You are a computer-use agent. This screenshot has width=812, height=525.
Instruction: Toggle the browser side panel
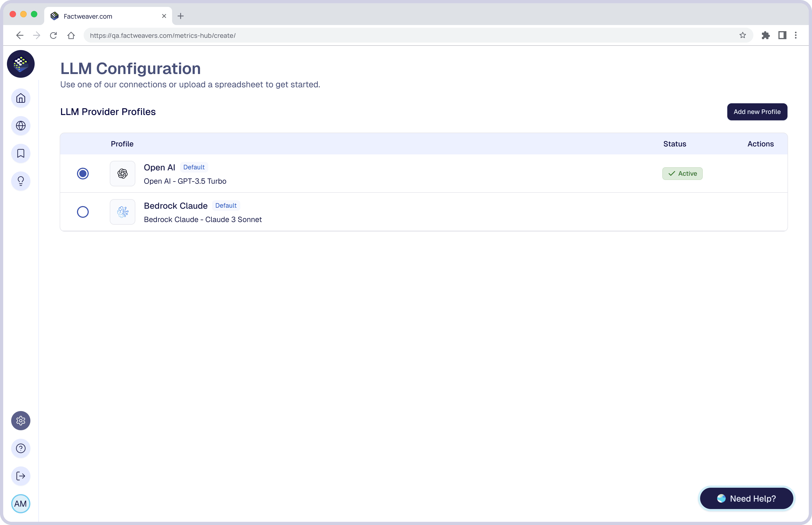pos(782,35)
